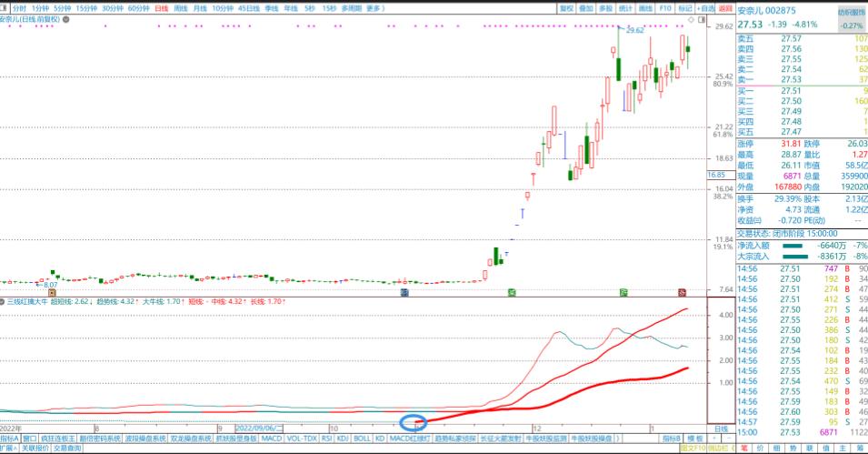The height and width of the screenshot is (454, 868).
Task: Click the 复权 toolbar button
Action: click(x=566, y=8)
